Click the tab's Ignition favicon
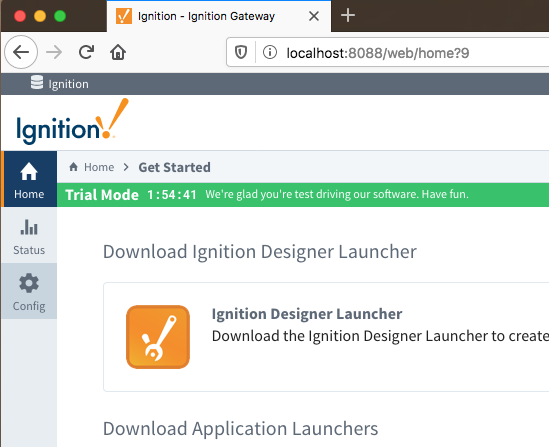The height and width of the screenshot is (447, 549). click(124, 16)
